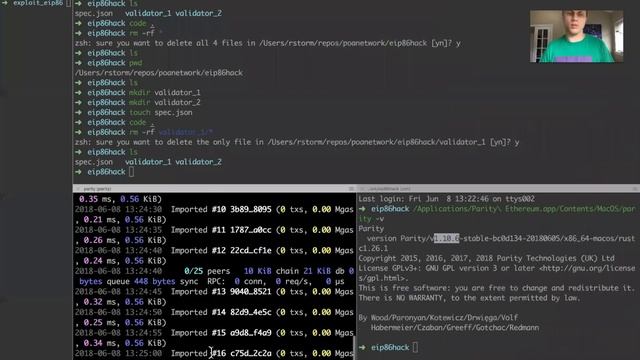Click the 'Copyright 2015, 2016, 2017, 2018 Parity Technologies' line
The height and width of the screenshot is (360, 640).
487,258
